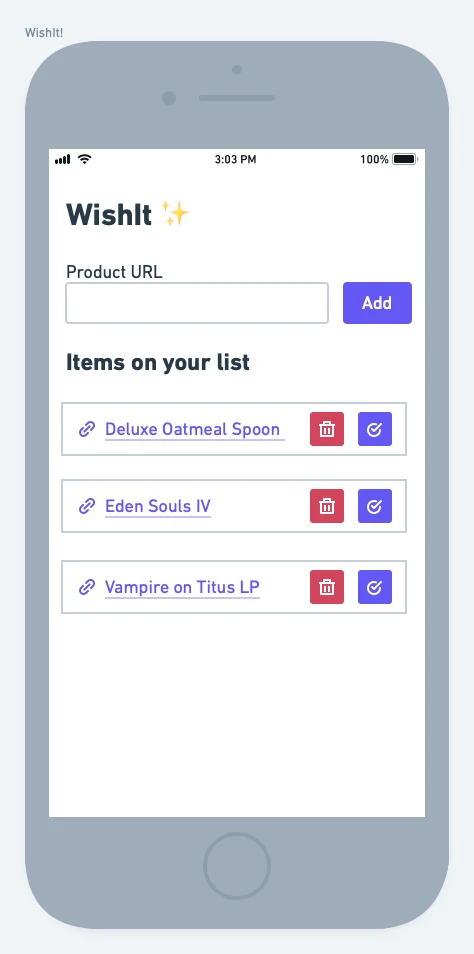Screen dimensions: 474x954
Task: Open the Deluxe Oatmeal Spoon link
Action: 194,429
